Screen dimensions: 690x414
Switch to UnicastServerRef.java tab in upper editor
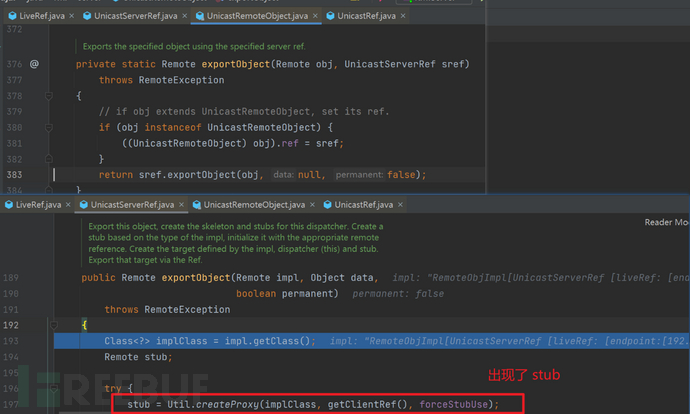136,16
